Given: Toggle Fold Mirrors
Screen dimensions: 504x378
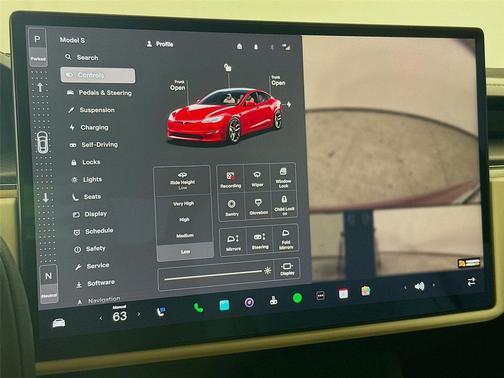Looking at the screenshot, I should (286, 240).
